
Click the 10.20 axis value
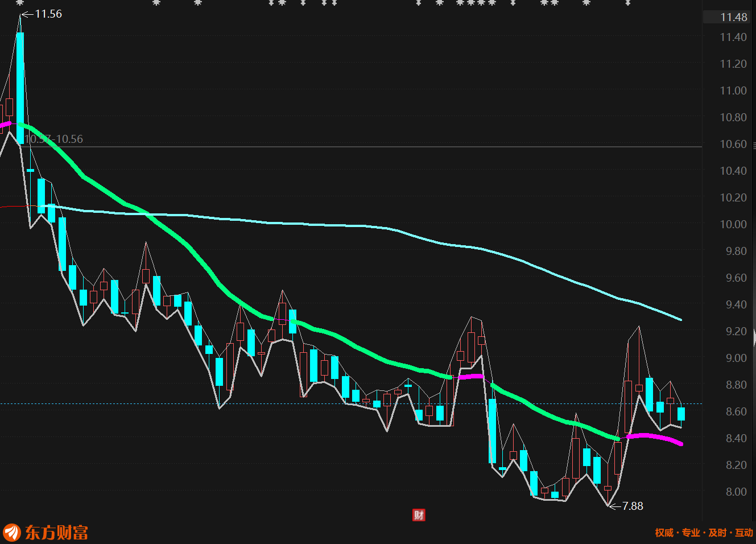click(x=733, y=197)
